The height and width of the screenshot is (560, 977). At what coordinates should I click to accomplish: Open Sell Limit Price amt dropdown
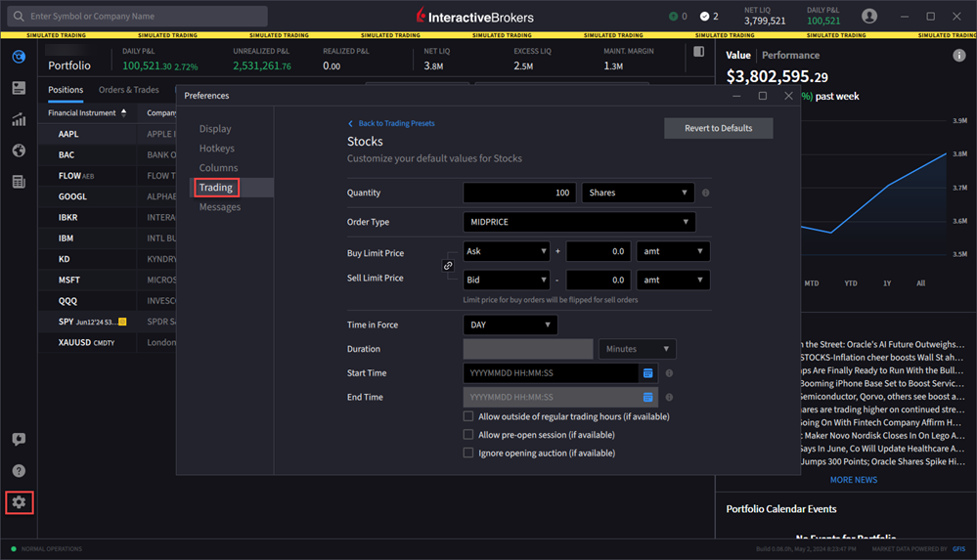(x=673, y=280)
